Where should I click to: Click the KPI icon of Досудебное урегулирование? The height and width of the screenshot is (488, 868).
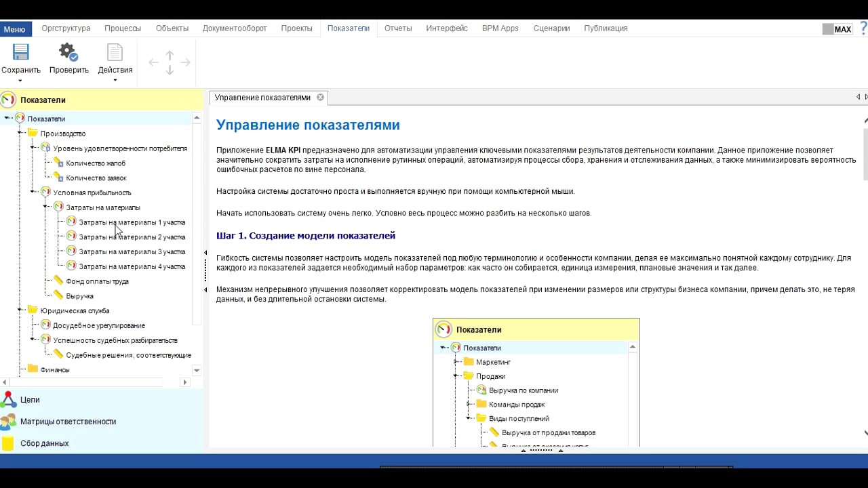[x=45, y=325]
